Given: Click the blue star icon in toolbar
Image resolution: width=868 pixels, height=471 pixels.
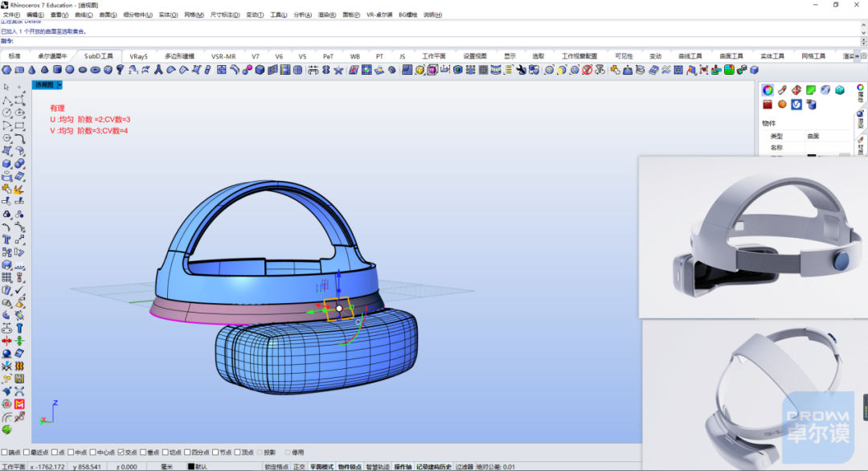Looking at the screenshot, I should coord(338,70).
